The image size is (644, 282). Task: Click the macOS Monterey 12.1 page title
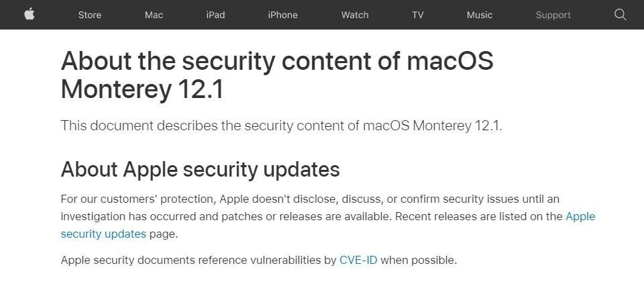[276, 75]
